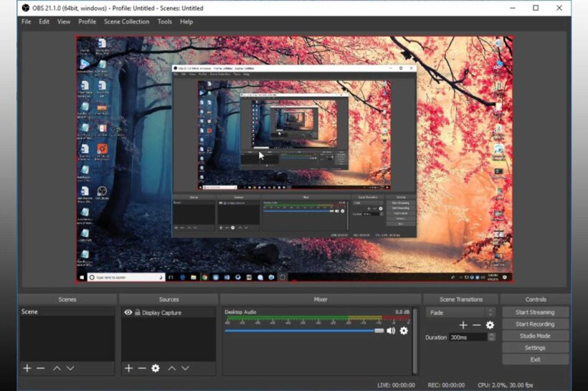Remove transition with the Scene Transitions minus icon
588x391 pixels.
[x=477, y=325]
